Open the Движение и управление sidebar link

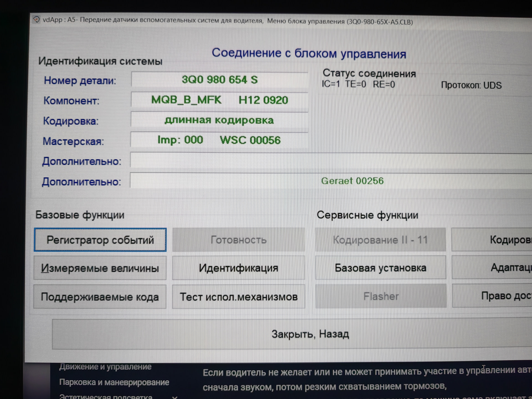[x=105, y=367]
